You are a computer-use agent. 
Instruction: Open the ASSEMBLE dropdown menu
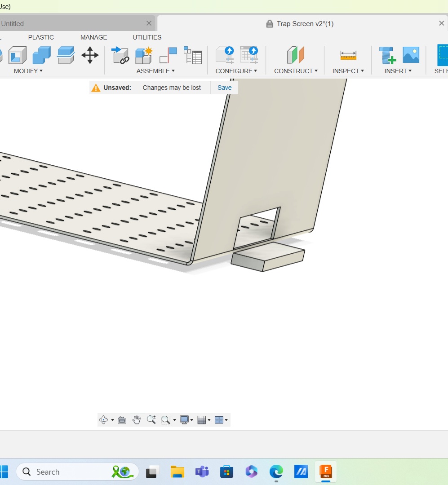[x=155, y=71]
